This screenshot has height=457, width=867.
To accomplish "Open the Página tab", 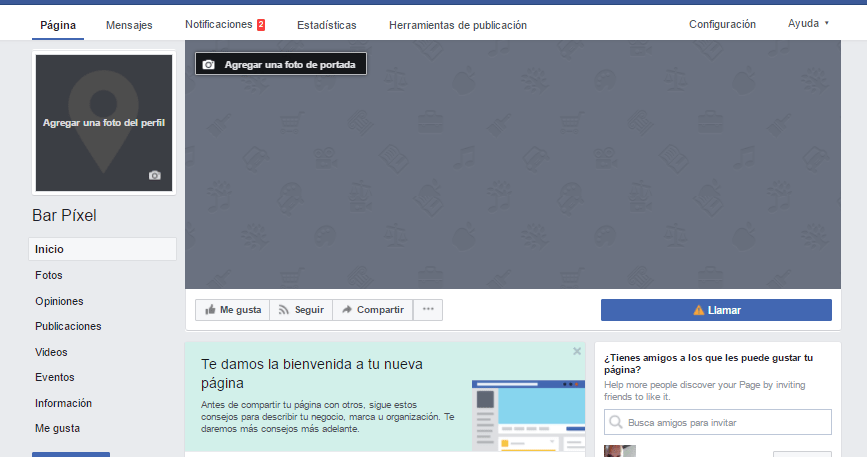I will click(58, 25).
